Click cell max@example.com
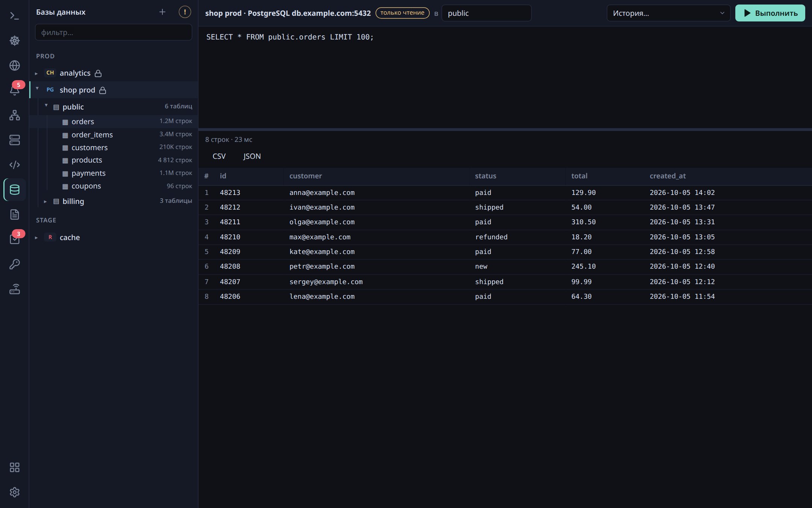This screenshot has width=812, height=508. (320, 237)
